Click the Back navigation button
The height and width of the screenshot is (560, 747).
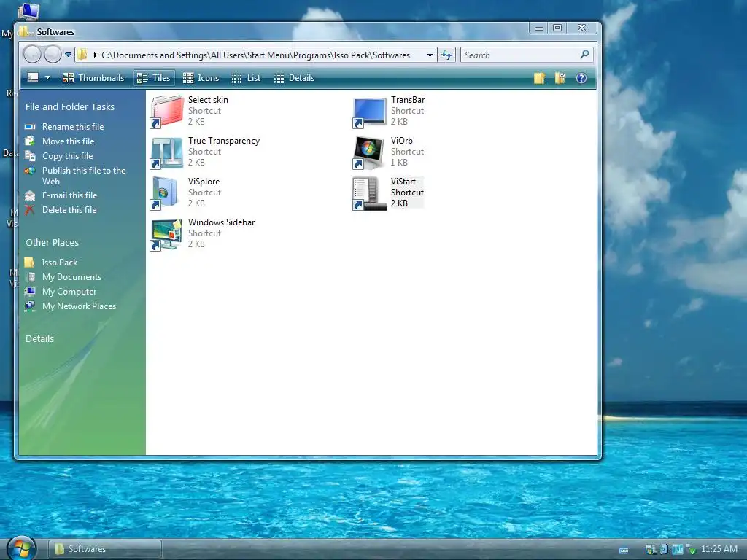[32, 55]
